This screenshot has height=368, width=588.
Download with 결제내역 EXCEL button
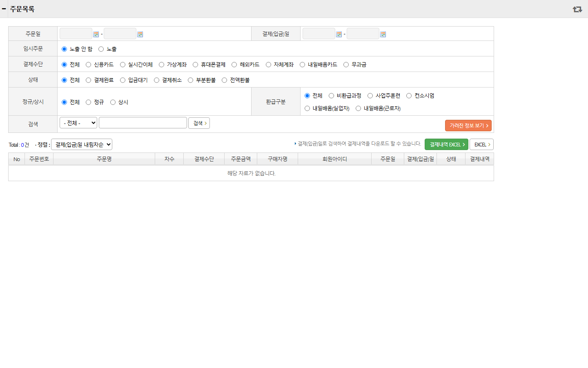[446, 144]
